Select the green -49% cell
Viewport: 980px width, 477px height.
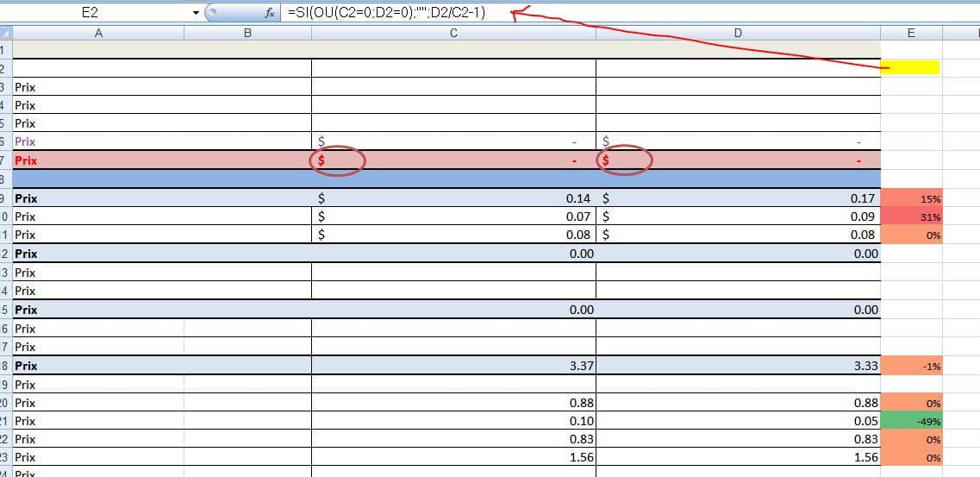[911, 421]
